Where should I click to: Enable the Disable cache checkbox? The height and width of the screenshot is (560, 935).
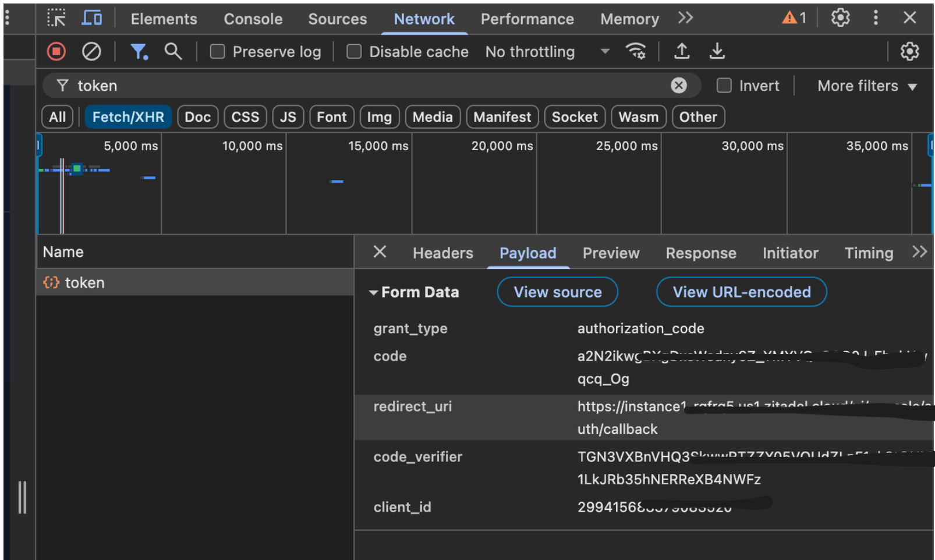click(x=354, y=52)
